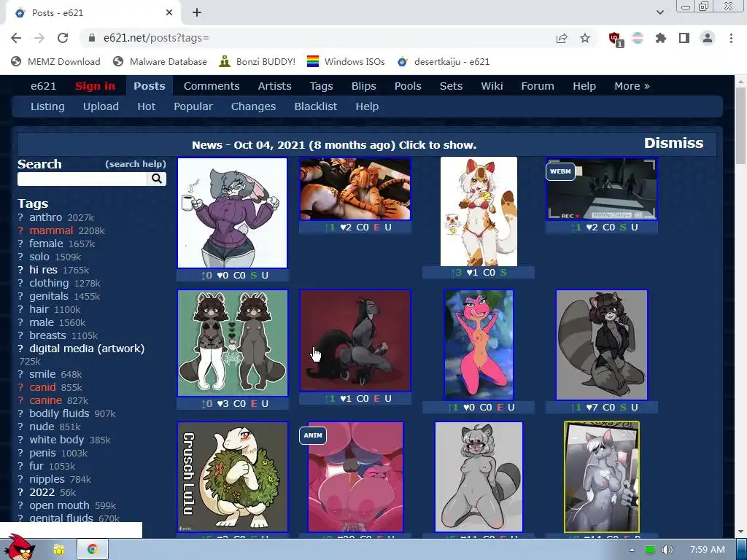
Task: Open the Blacklist submenu item
Action: 315,106
